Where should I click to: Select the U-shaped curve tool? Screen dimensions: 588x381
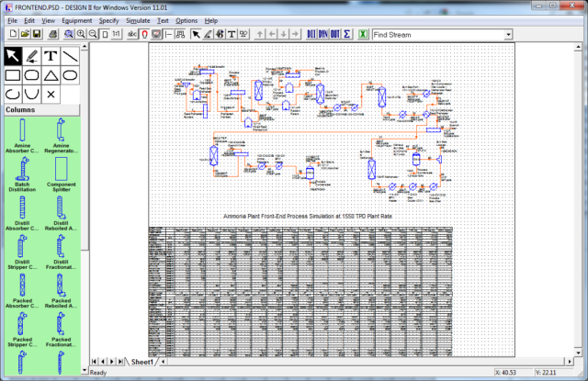[32, 95]
